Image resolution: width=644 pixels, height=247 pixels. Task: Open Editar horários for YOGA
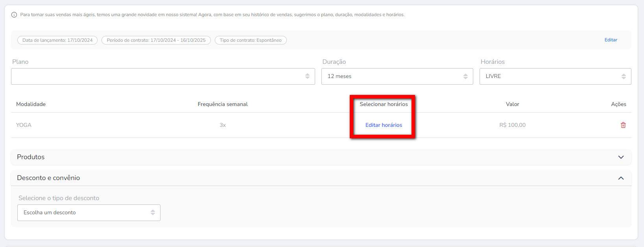(384, 125)
